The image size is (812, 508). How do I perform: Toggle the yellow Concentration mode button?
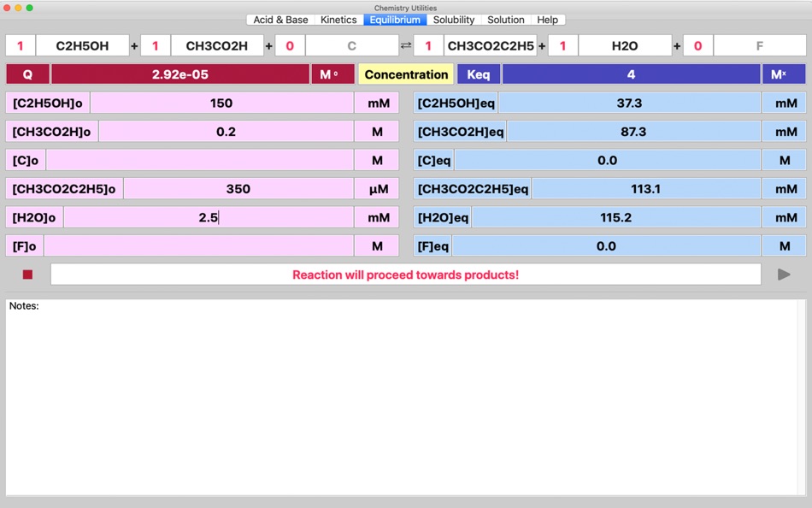406,74
